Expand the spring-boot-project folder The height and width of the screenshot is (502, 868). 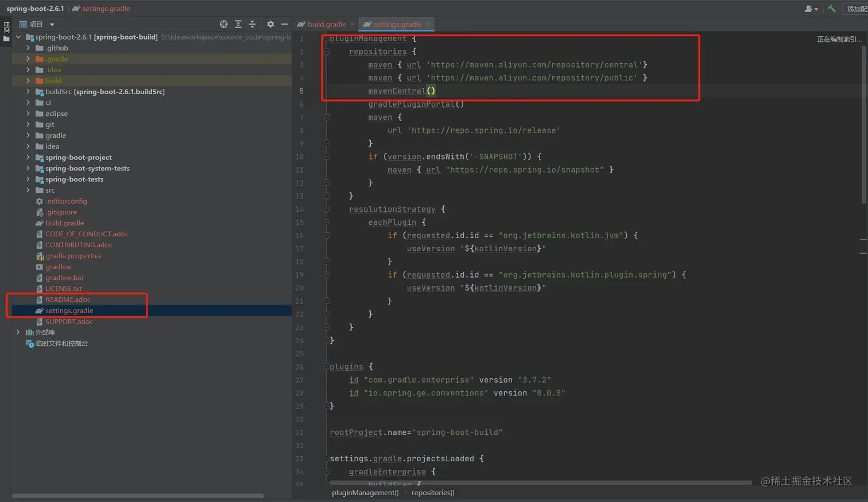[28, 157]
